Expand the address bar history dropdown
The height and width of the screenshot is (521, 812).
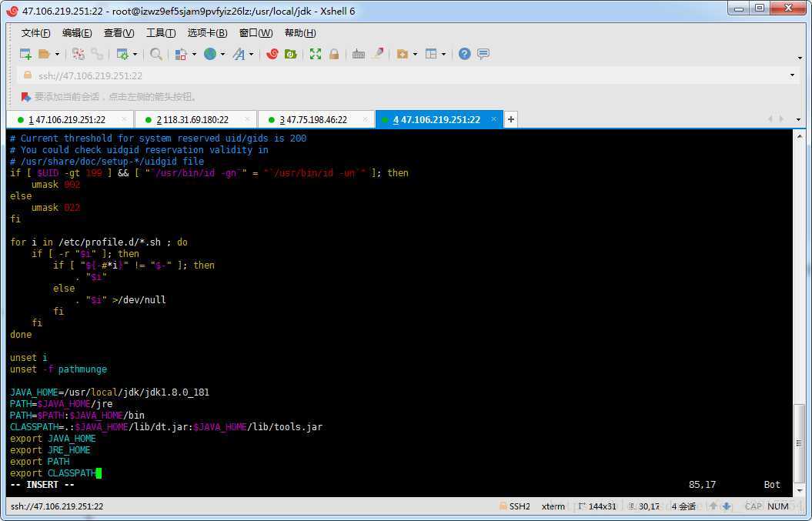[792, 75]
